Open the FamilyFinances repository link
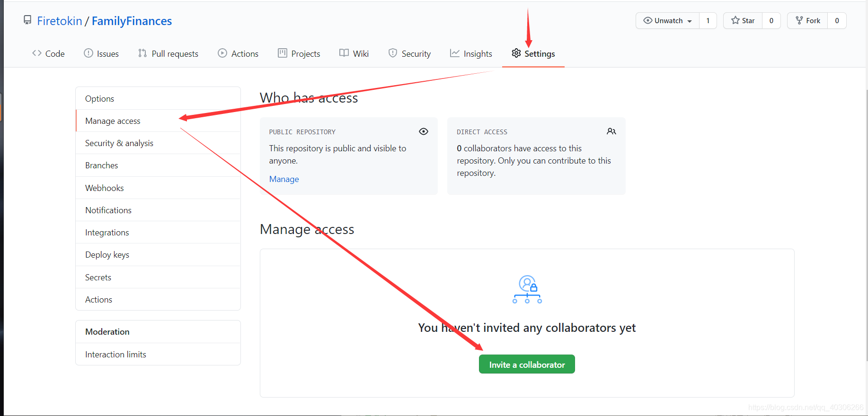Screen dimensions: 868x416 pos(132,21)
